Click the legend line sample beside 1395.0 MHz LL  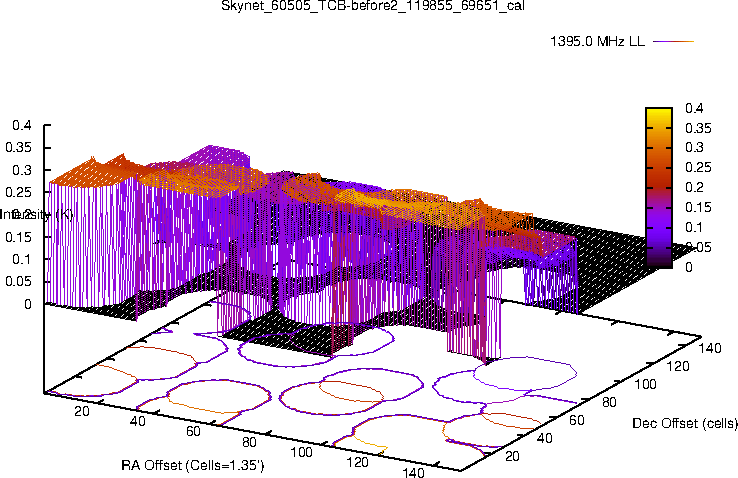click(x=674, y=41)
